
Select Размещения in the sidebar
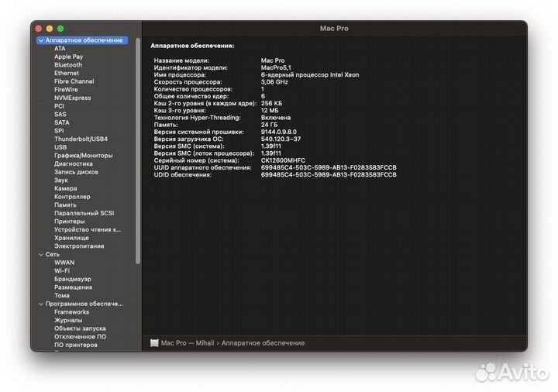73,287
